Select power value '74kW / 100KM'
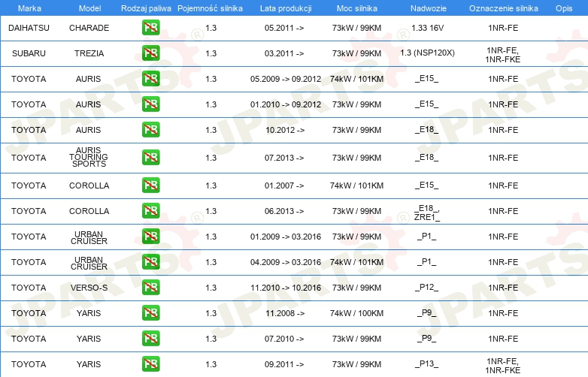The image size is (588, 377). pos(356,313)
